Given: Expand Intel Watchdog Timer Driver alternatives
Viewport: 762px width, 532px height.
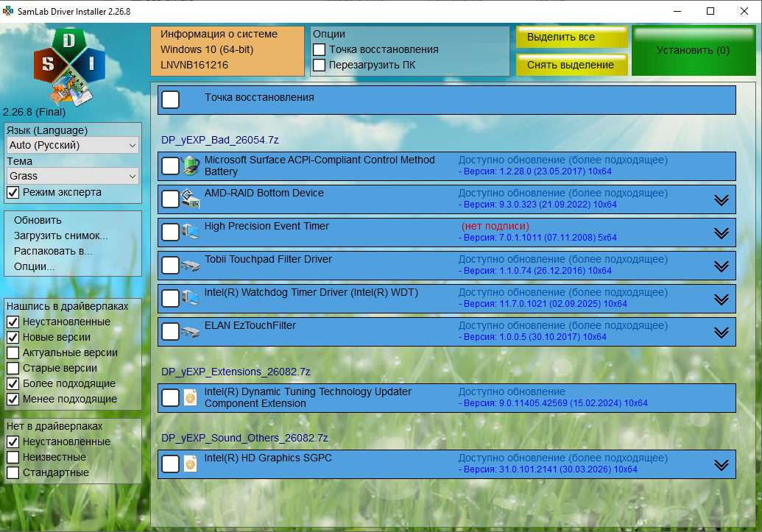Looking at the screenshot, I should pos(722,299).
